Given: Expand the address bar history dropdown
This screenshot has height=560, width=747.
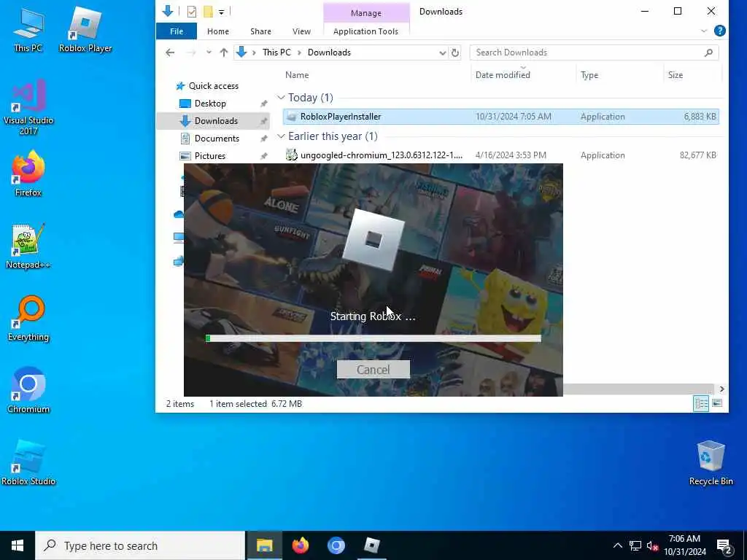Looking at the screenshot, I should click(x=443, y=52).
